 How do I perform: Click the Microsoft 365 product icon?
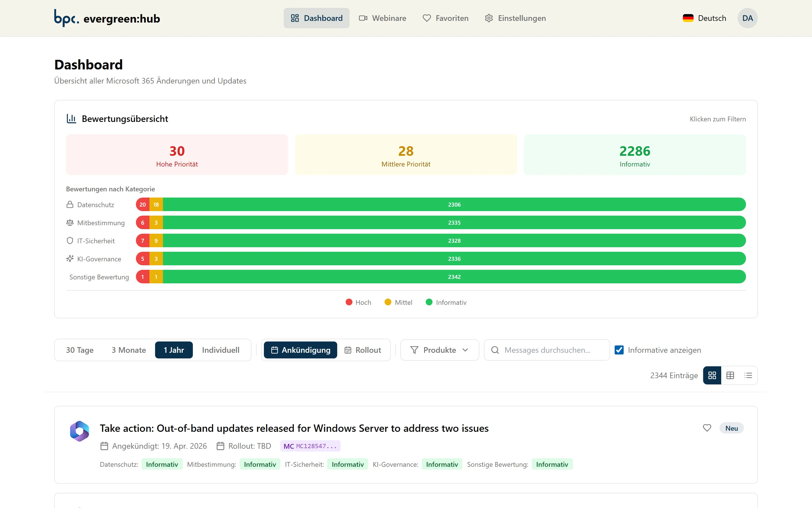pyautogui.click(x=80, y=431)
